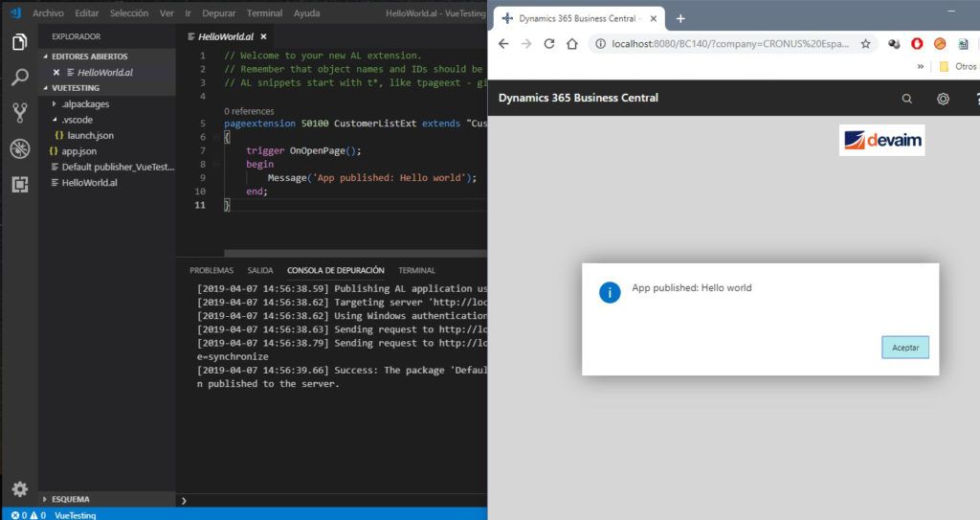Image resolution: width=980 pixels, height=520 pixels.
Task: Fold the trigger block at line 8
Action: 216,164
